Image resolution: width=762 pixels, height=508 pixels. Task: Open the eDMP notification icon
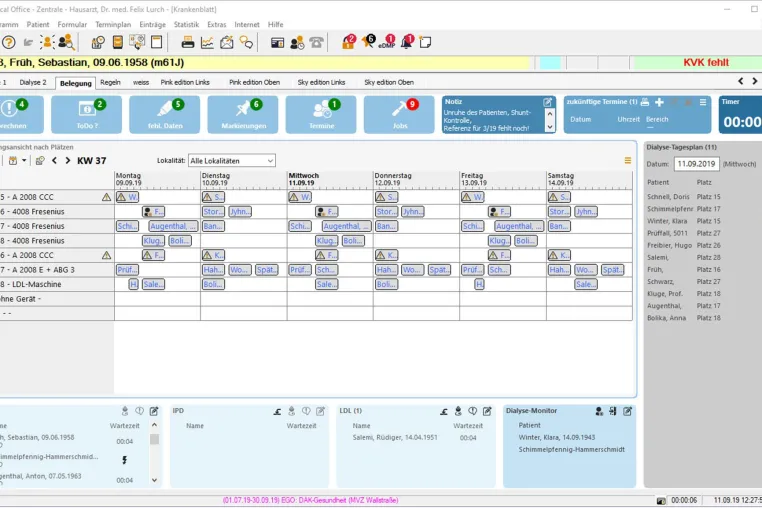coord(387,42)
